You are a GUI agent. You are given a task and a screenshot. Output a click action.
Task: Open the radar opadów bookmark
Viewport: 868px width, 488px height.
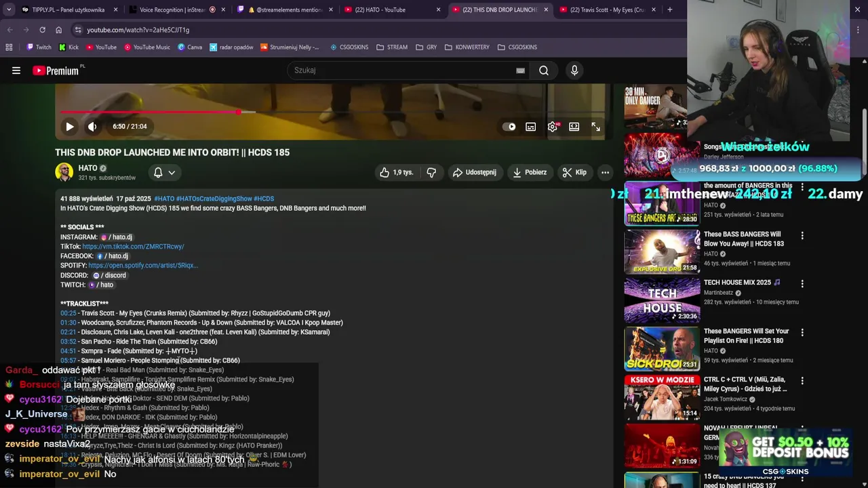[x=231, y=47]
